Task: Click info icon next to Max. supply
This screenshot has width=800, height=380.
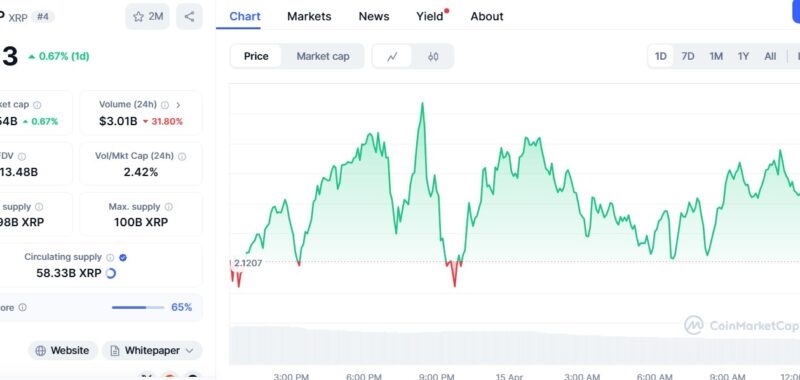Action: point(168,207)
